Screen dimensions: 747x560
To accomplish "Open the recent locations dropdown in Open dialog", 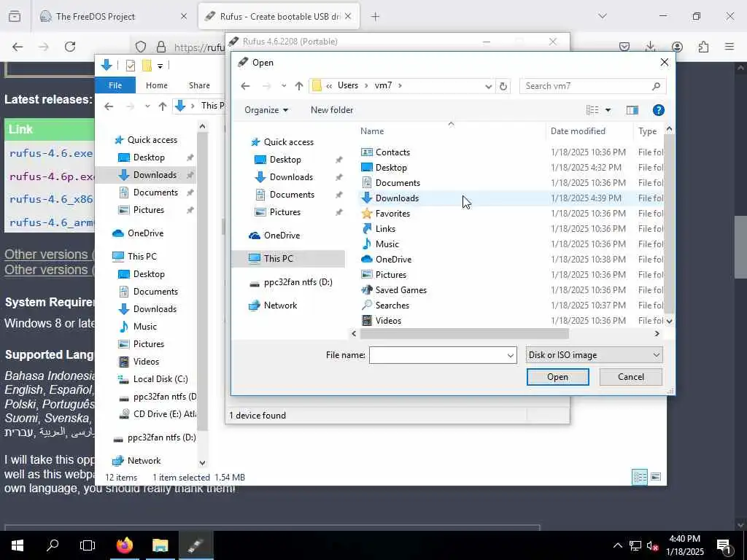I will point(284,86).
